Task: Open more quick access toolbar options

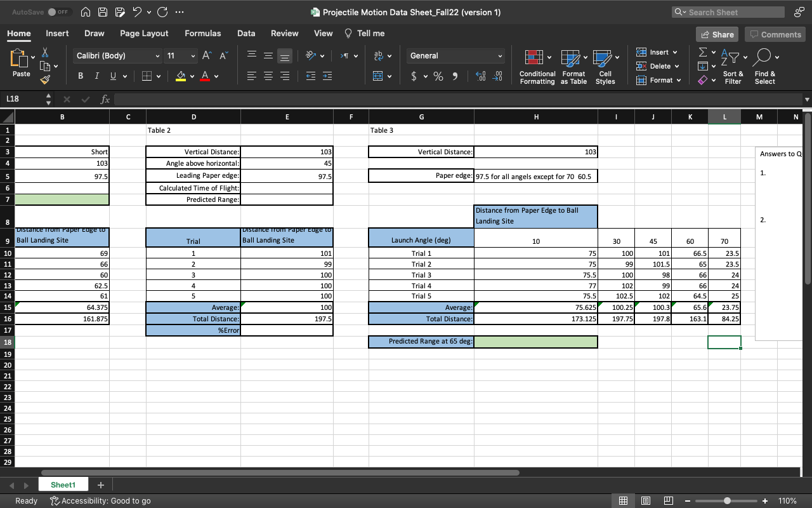Action: 179,12
